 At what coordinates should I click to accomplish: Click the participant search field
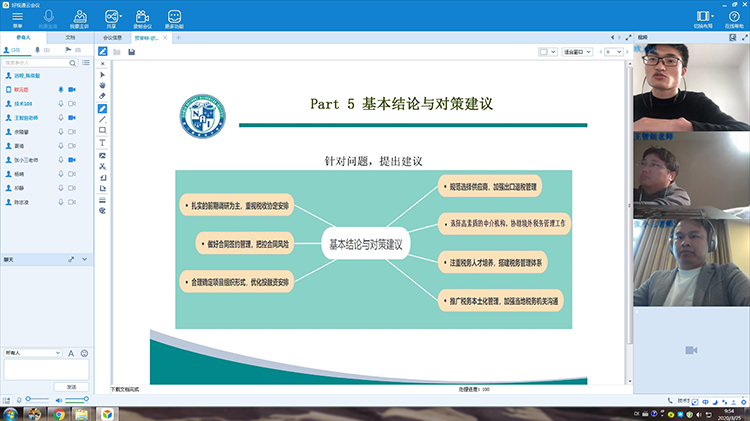pos(40,62)
